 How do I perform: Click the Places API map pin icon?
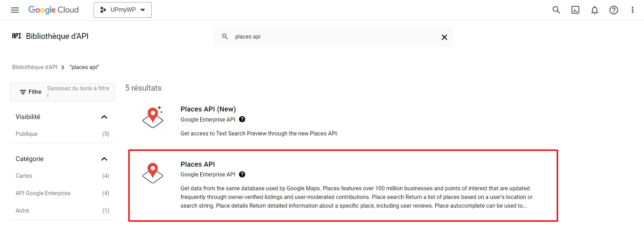153,173
